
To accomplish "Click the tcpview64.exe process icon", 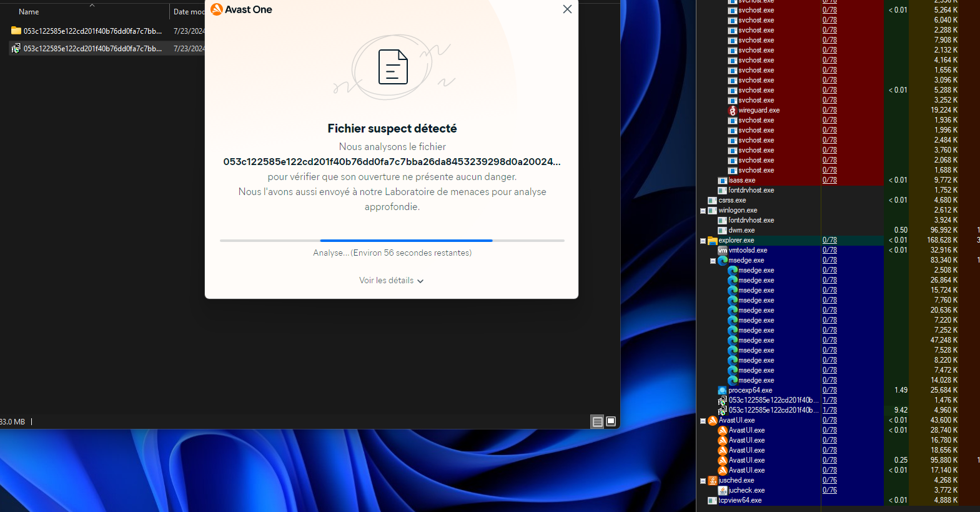I will click(712, 500).
